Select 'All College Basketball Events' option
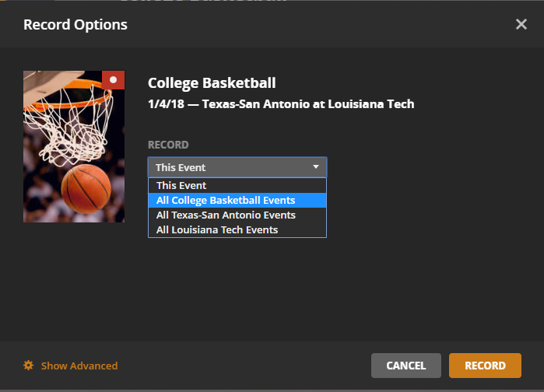 coord(226,201)
